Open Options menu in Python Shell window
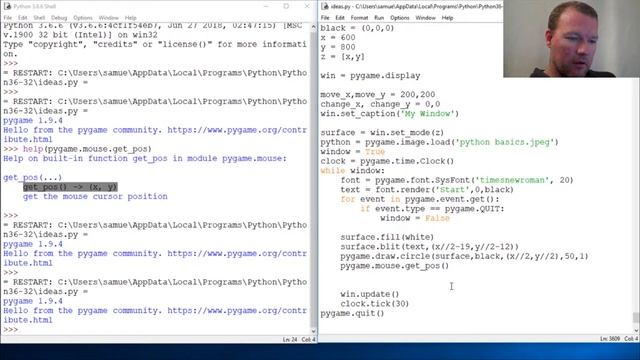 (83, 18)
